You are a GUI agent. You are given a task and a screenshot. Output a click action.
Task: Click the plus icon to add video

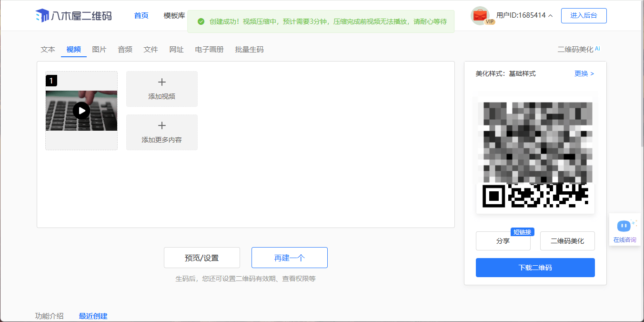(161, 83)
